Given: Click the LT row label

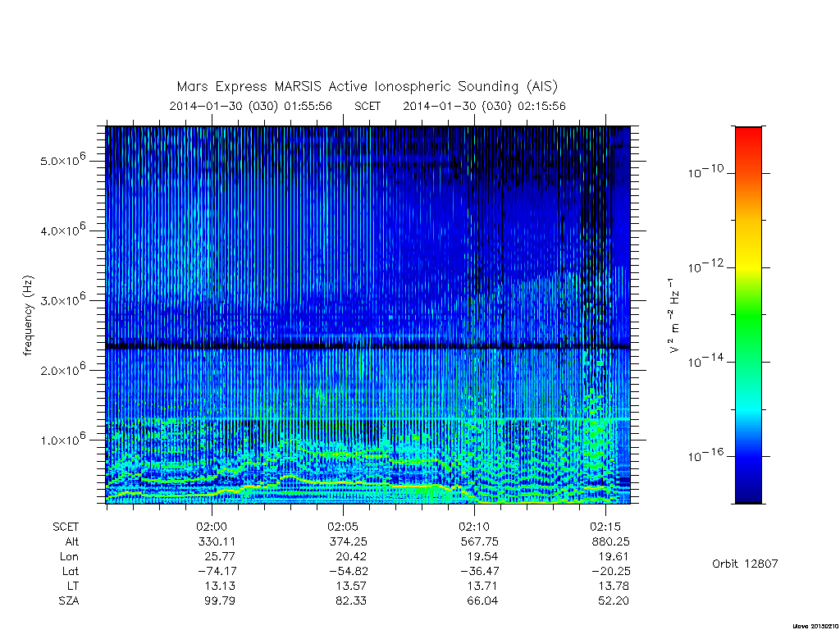Looking at the screenshot, I should [x=73, y=586].
